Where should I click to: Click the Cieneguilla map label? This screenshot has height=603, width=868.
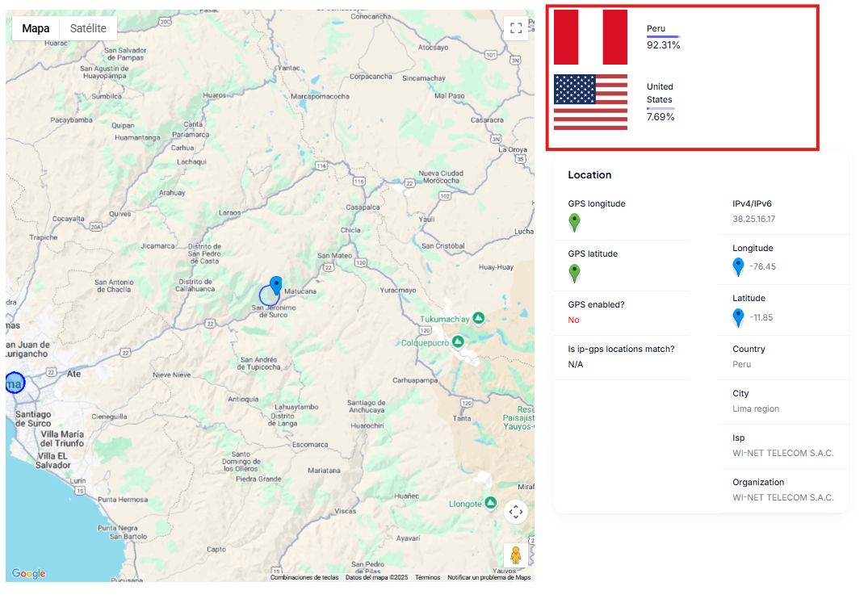coord(109,417)
